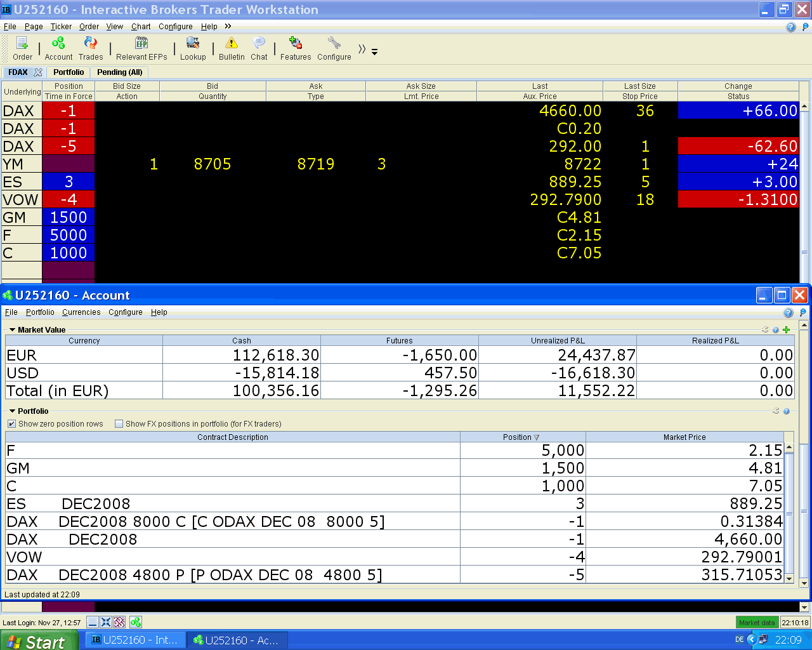Click the DE language indicator in the taskbar

(739, 640)
